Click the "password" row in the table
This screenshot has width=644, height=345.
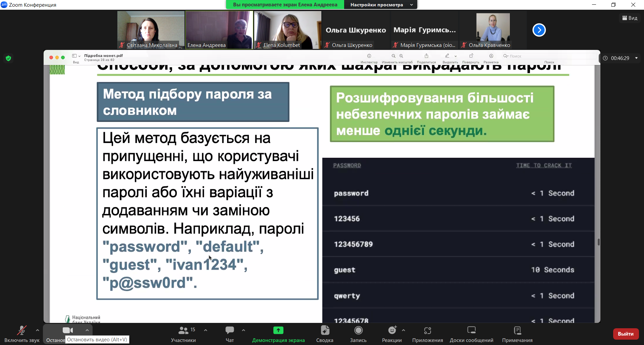458,193
